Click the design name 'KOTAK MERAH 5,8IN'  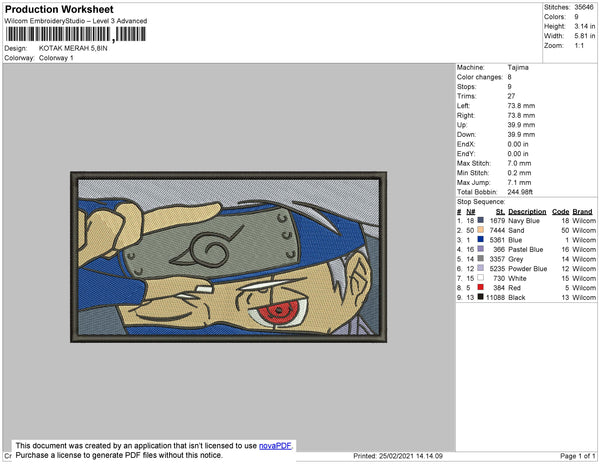coord(73,49)
